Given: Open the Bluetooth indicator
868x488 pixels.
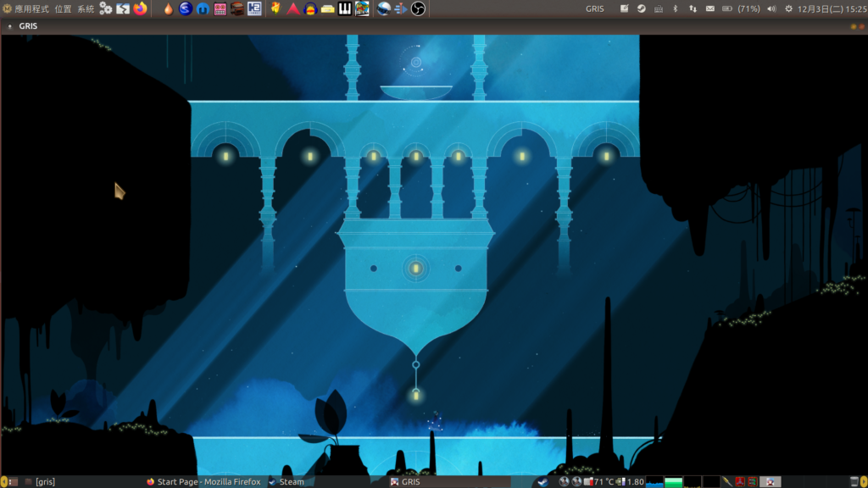Looking at the screenshot, I should (x=676, y=8).
